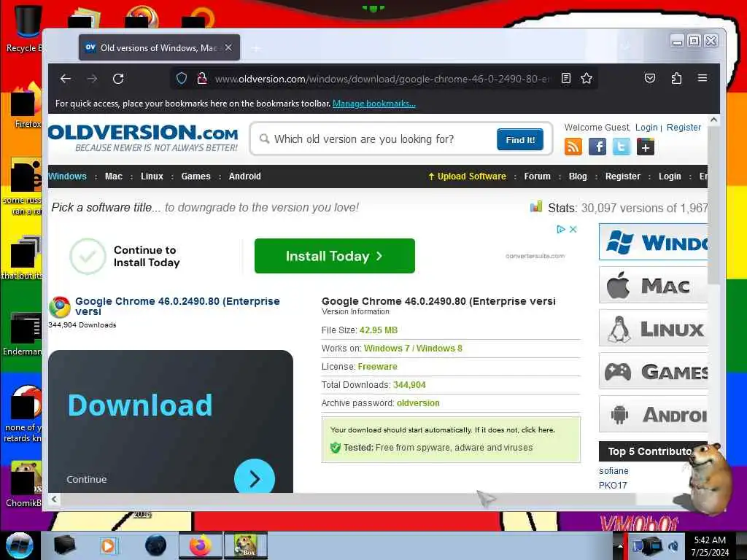This screenshot has width=747, height=560.
Task: Click the clock in the taskbar
Action: 710,546
